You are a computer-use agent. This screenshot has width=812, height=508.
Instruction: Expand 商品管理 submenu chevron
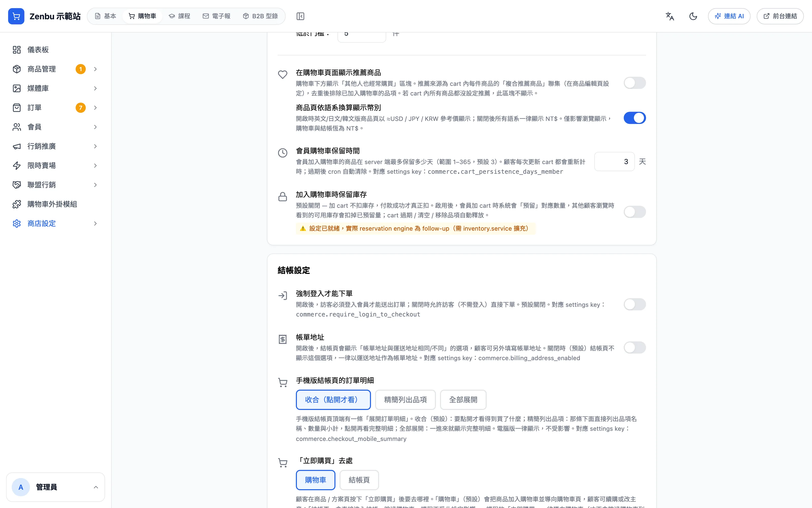point(95,69)
